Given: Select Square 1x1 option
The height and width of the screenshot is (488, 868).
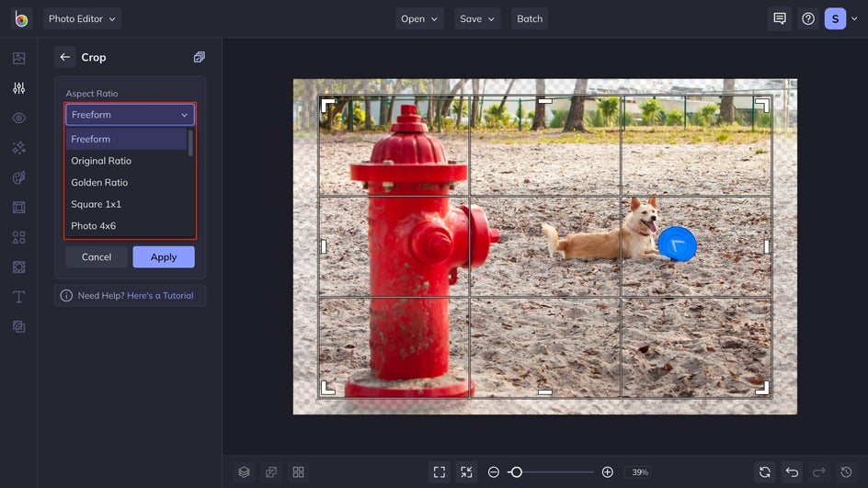Looking at the screenshot, I should pos(126,204).
